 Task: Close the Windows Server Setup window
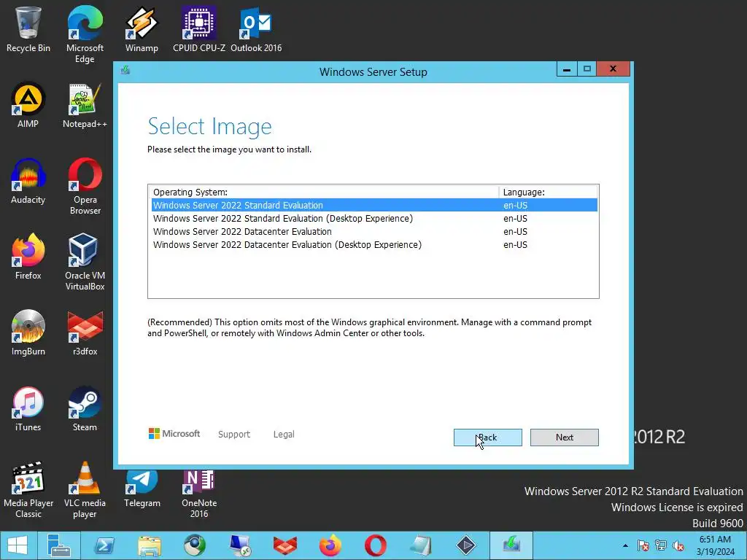tap(613, 69)
